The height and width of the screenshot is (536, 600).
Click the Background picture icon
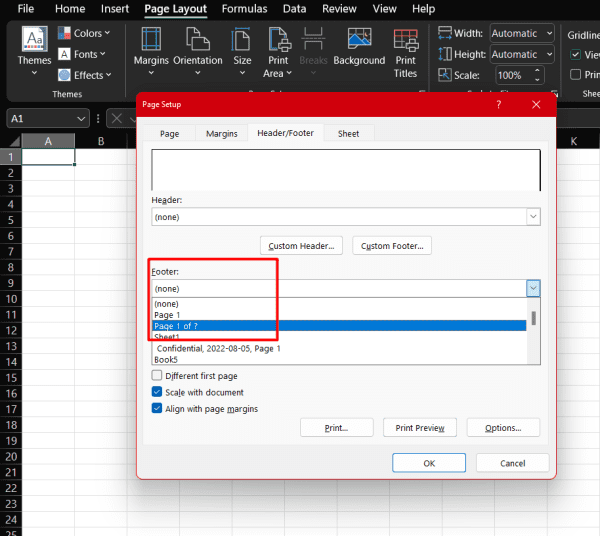359,39
